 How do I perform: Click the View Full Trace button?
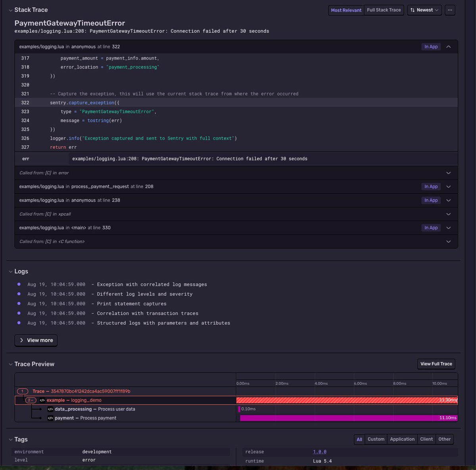[436, 364]
